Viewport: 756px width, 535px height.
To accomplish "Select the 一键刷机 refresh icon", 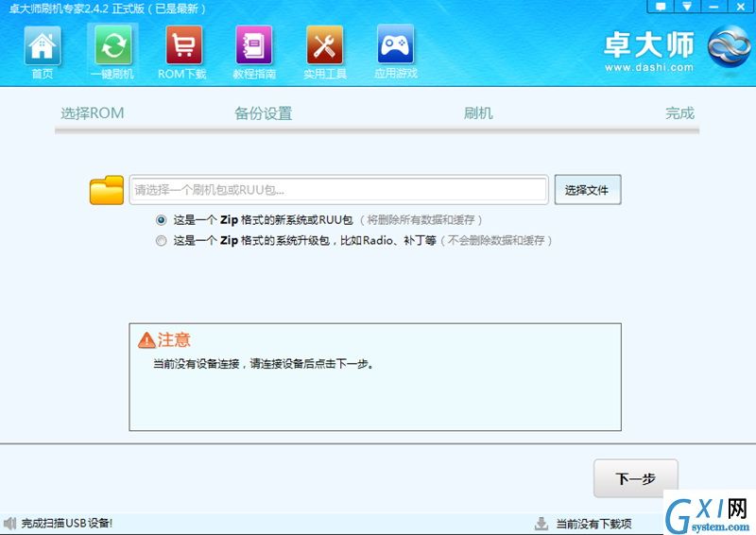I will point(112,45).
